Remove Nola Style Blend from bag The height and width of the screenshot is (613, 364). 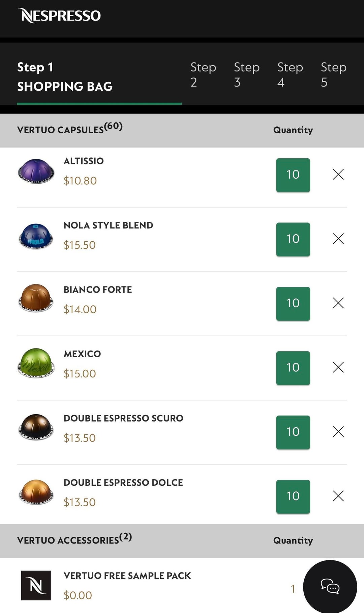338,239
